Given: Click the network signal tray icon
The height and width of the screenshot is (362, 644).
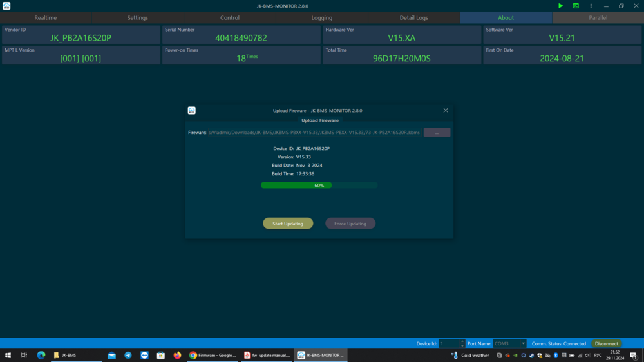Looking at the screenshot, I should tap(580, 356).
